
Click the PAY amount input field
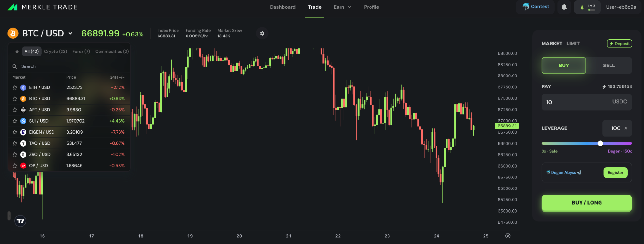point(587,102)
